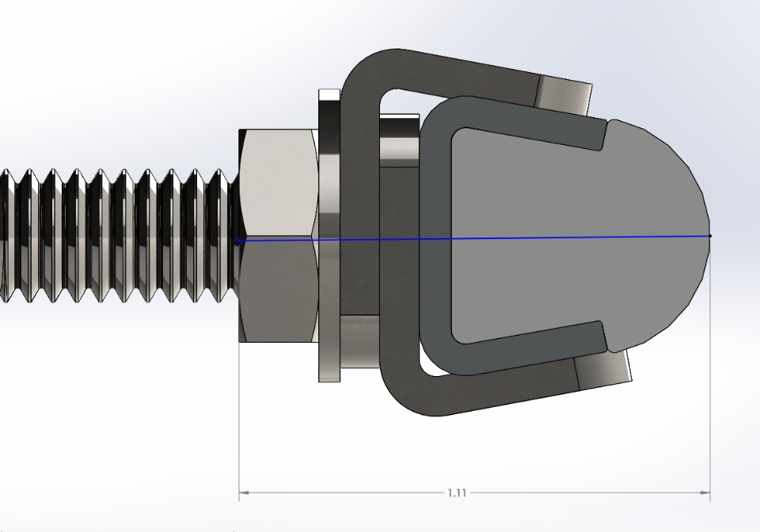Pick the black endpoint at the dome tip
Screen dimensions: 760x532
[710, 236]
